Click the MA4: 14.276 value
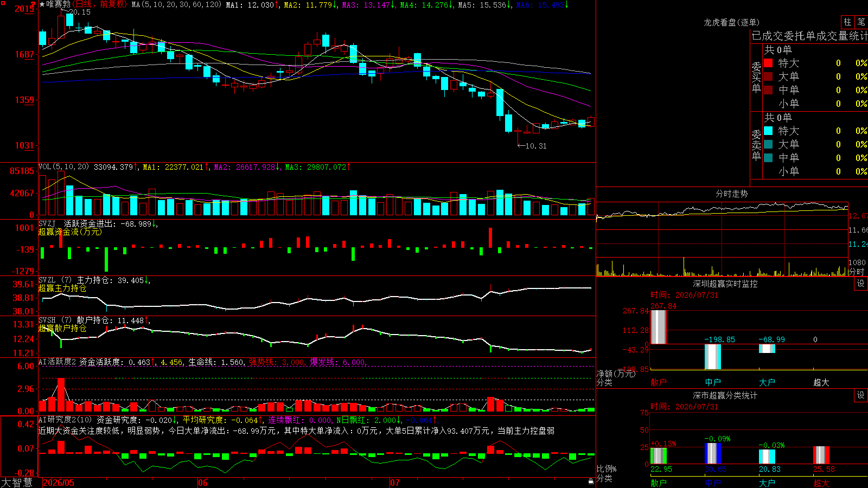 [x=426, y=4]
